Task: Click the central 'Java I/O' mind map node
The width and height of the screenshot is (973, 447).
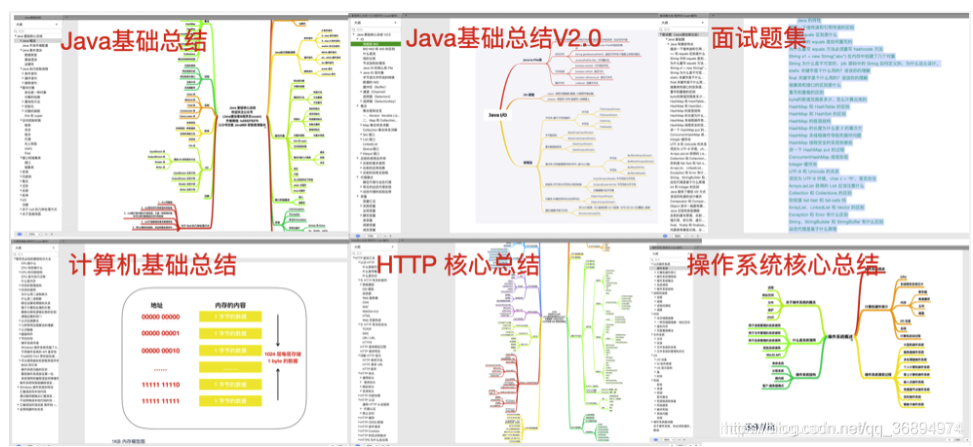Action: click(498, 115)
